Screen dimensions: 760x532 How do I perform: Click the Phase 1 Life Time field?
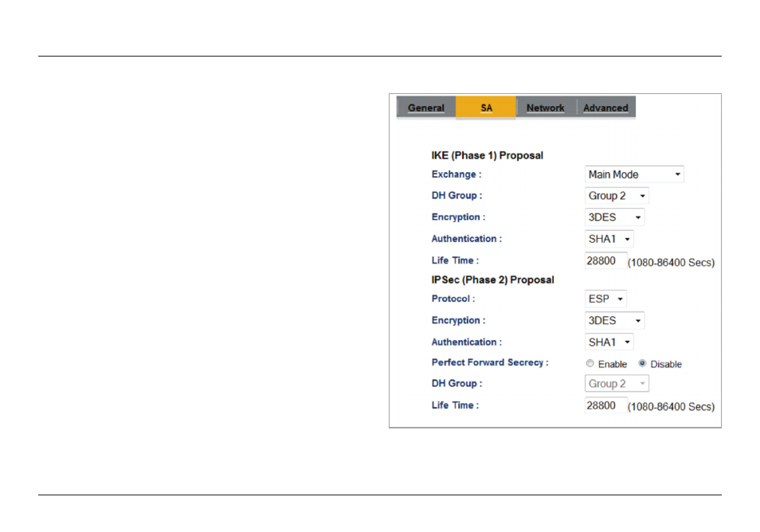click(x=605, y=260)
